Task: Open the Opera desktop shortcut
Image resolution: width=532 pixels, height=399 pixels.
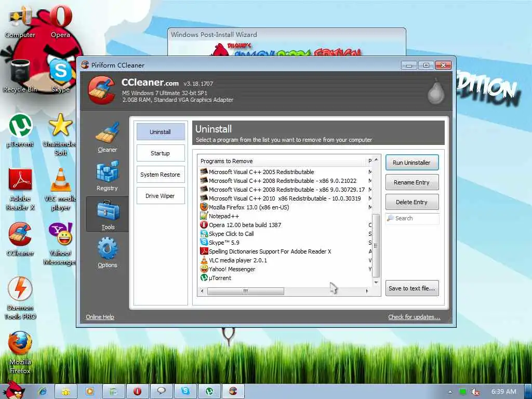Action: point(61,21)
